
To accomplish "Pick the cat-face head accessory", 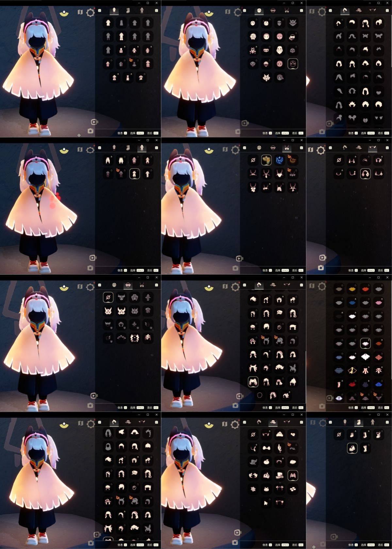I will coord(266,489).
